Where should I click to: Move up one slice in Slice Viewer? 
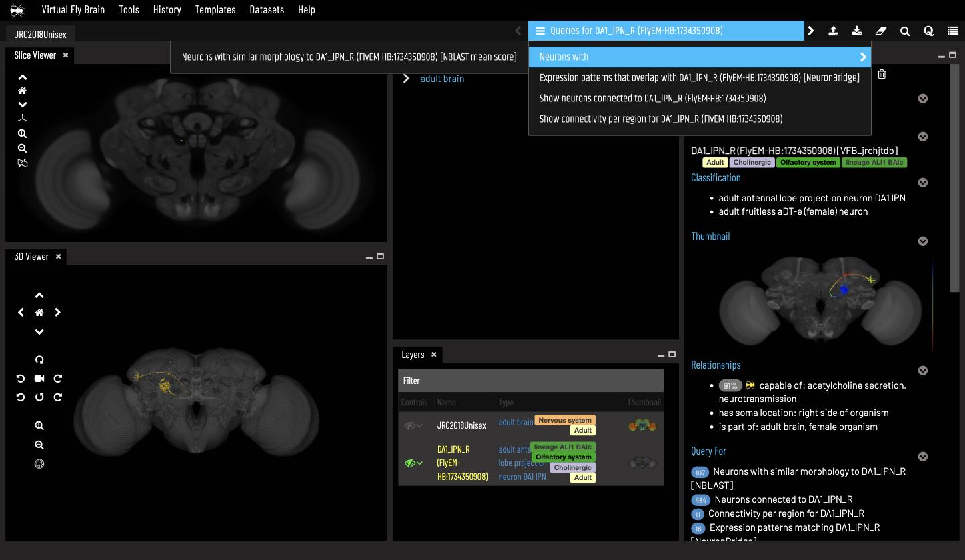(x=22, y=77)
